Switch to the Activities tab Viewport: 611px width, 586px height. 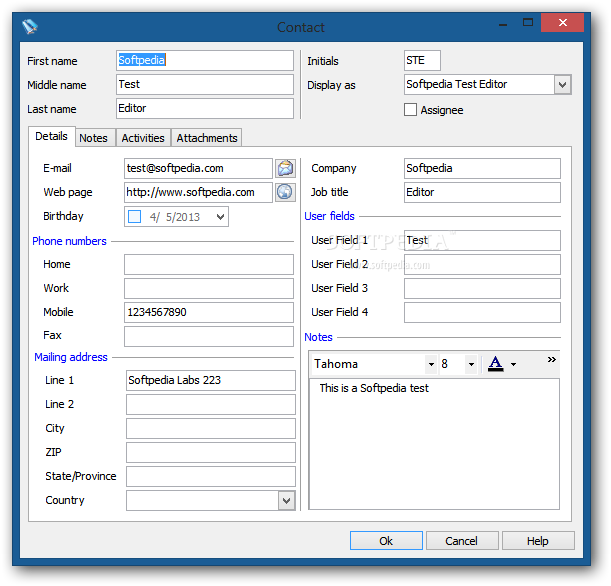[143, 138]
